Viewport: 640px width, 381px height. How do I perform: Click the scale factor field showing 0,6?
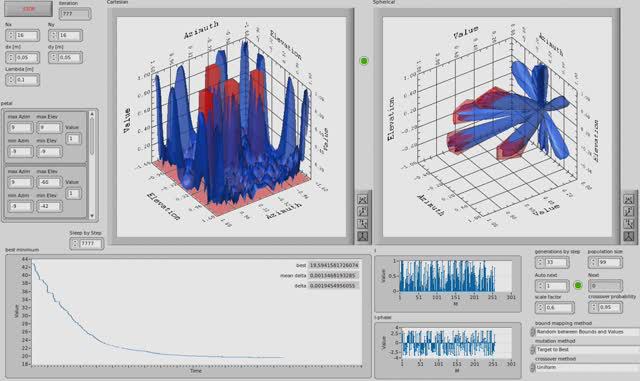(x=558, y=307)
